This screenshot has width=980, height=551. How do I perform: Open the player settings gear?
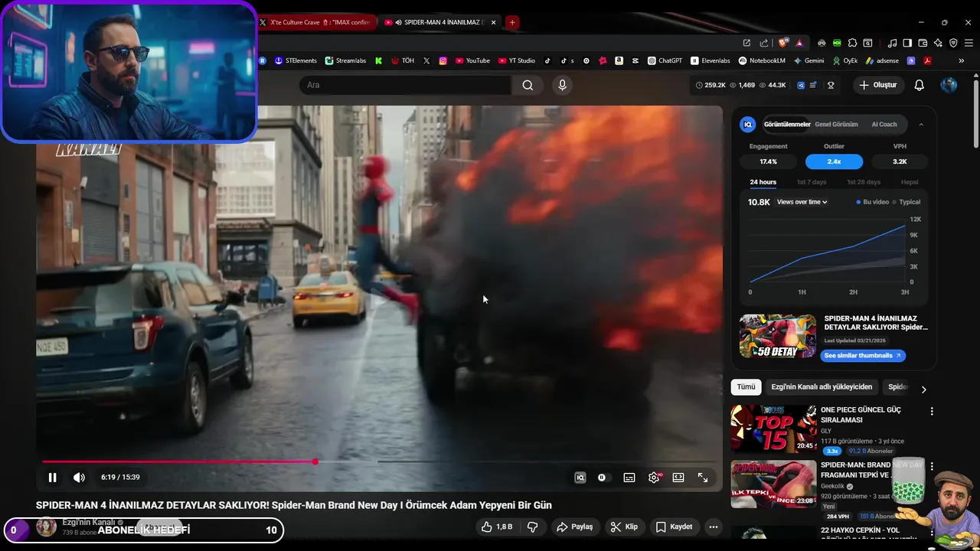click(x=654, y=478)
